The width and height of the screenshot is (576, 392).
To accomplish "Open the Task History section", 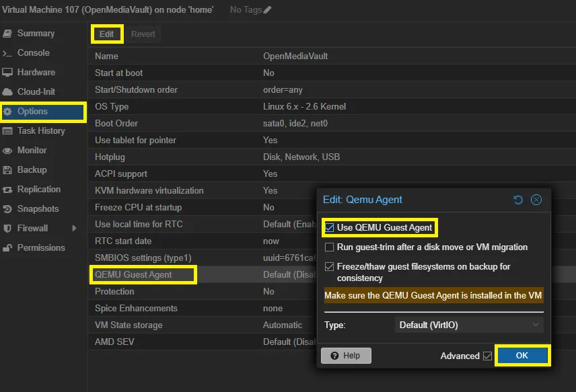I will (x=41, y=131).
